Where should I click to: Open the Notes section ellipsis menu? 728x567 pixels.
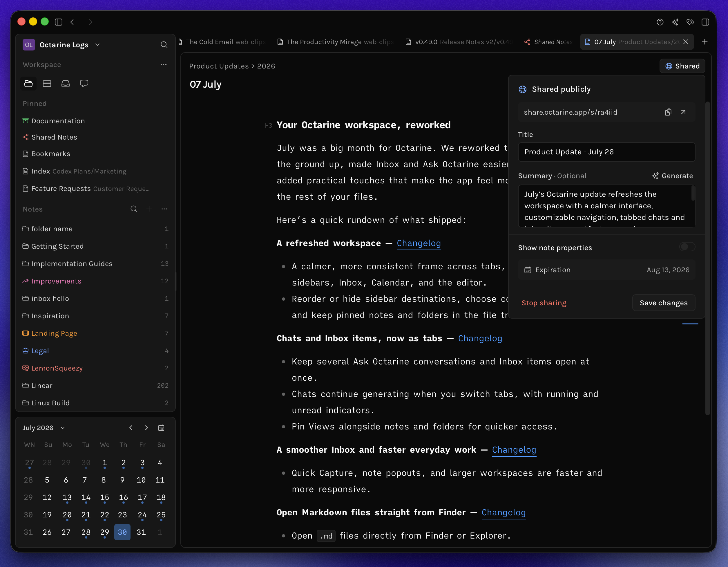[x=164, y=209]
